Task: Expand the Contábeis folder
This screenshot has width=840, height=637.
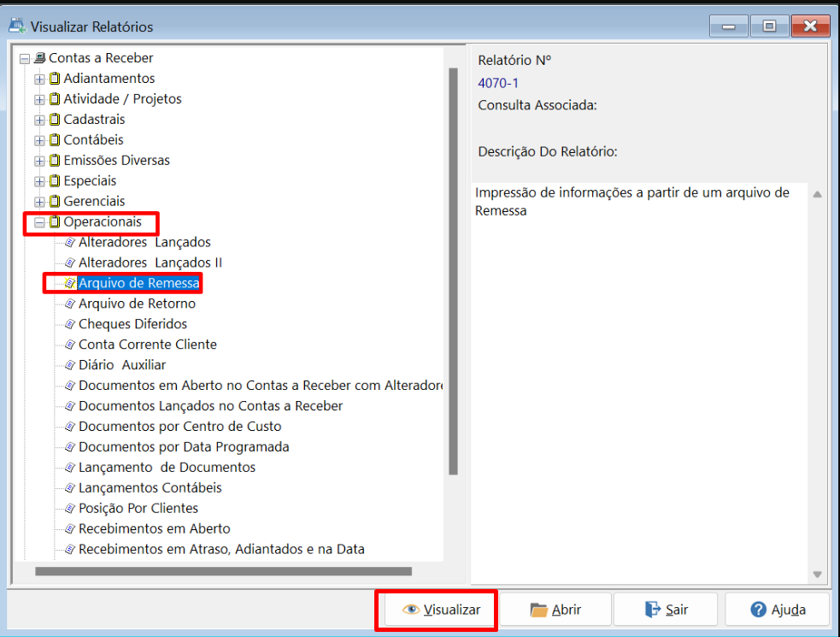Action: 39,140
